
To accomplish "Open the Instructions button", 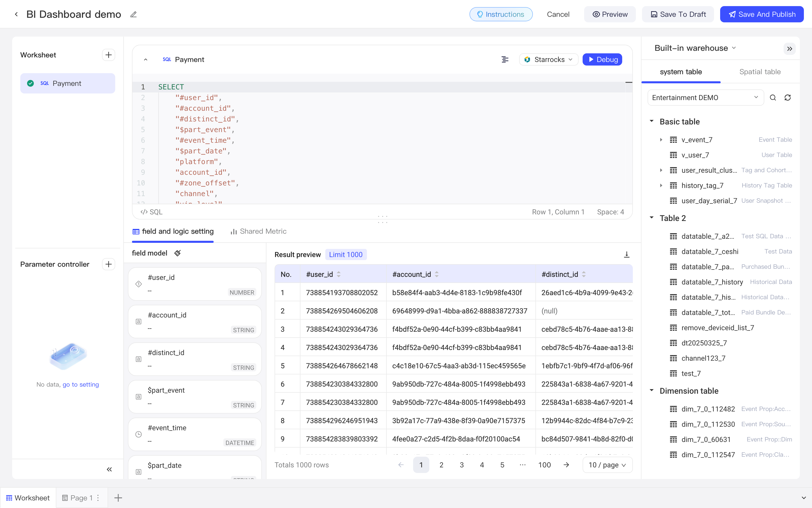I will (501, 14).
